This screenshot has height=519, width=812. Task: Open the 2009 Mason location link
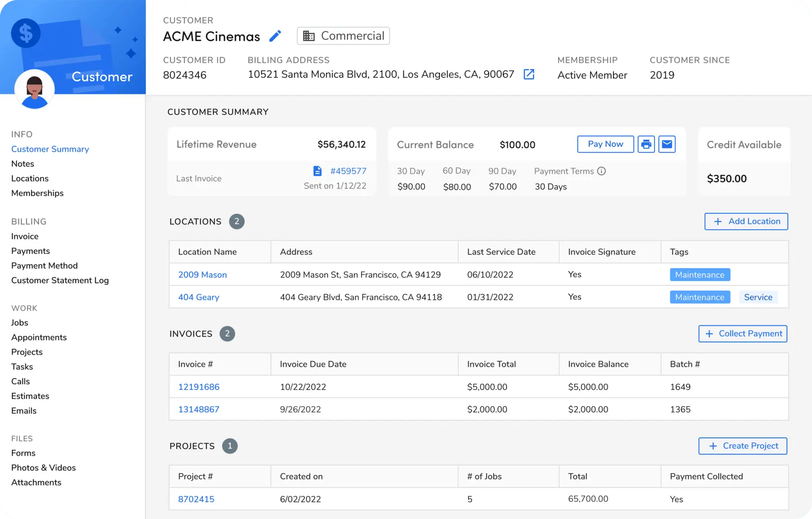(x=203, y=275)
